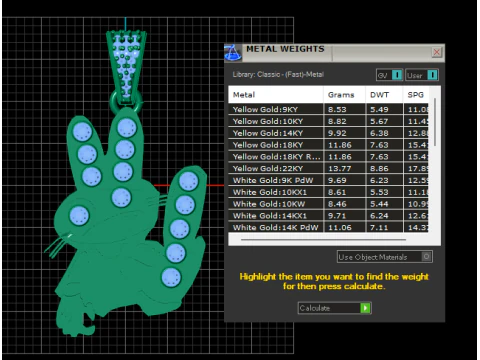Click the green Calculate arrow icon
The image size is (480, 360).
click(x=365, y=308)
